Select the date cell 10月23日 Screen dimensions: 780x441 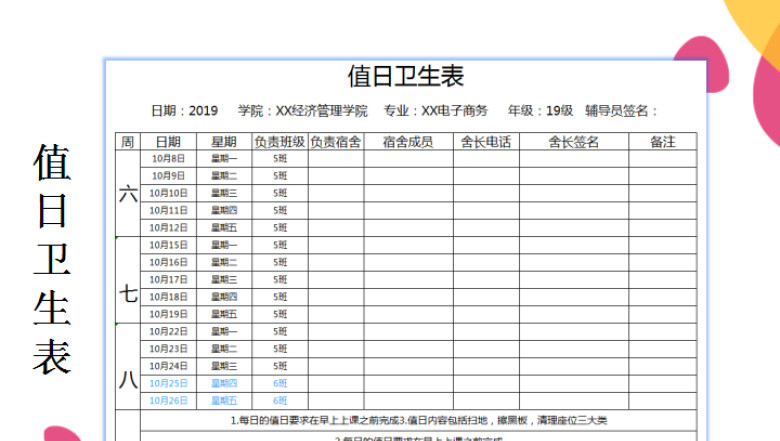[x=168, y=349]
